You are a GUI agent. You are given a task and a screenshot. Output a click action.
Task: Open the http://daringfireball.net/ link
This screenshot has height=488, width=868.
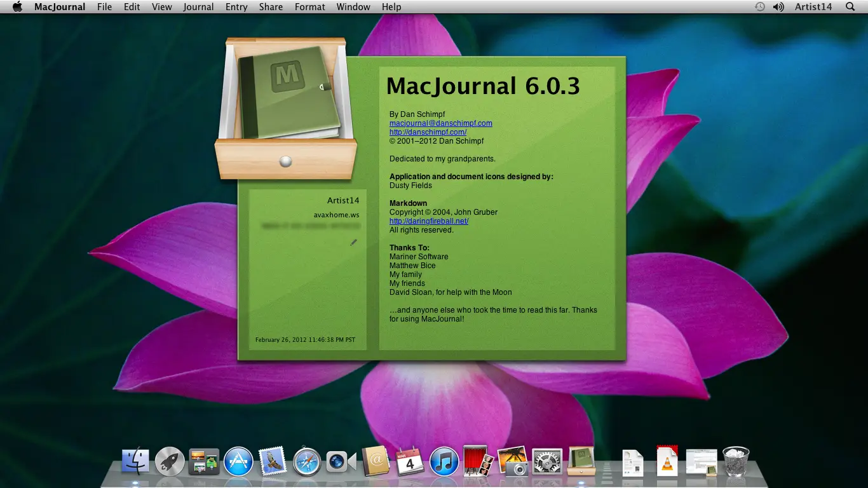click(x=429, y=221)
